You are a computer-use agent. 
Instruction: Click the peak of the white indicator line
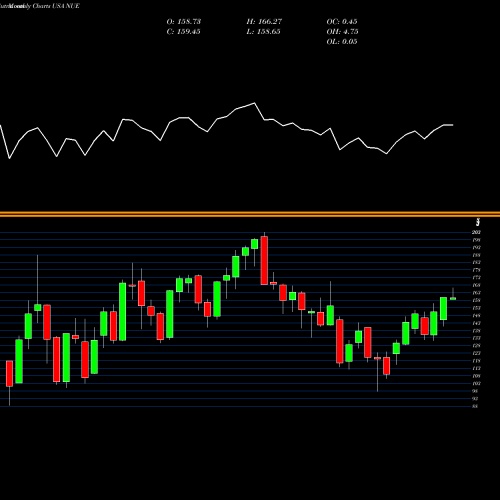coord(255,103)
